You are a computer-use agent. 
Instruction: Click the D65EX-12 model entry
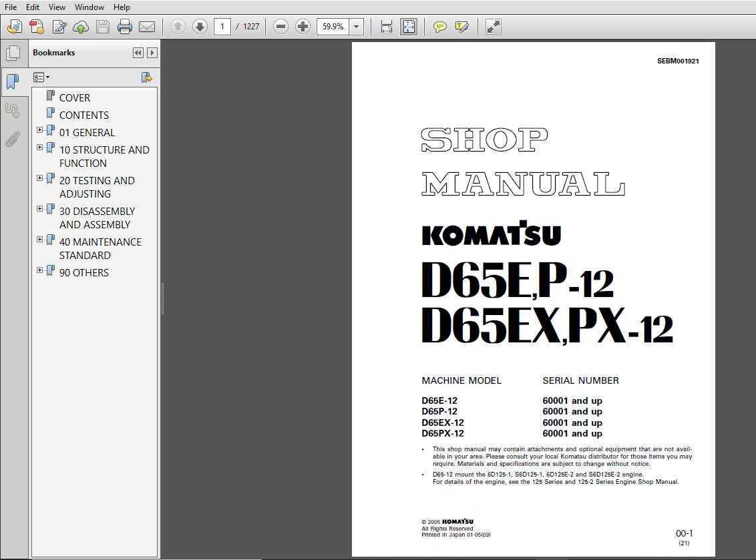coord(443,423)
